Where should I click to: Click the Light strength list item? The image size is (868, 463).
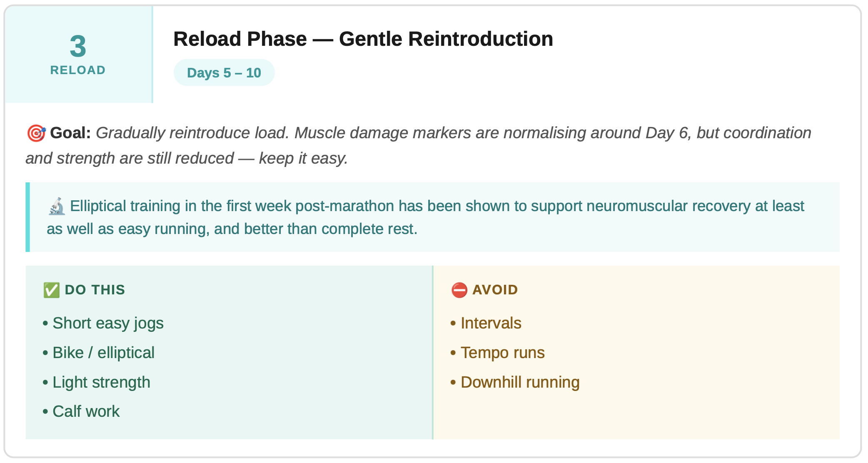click(x=101, y=382)
